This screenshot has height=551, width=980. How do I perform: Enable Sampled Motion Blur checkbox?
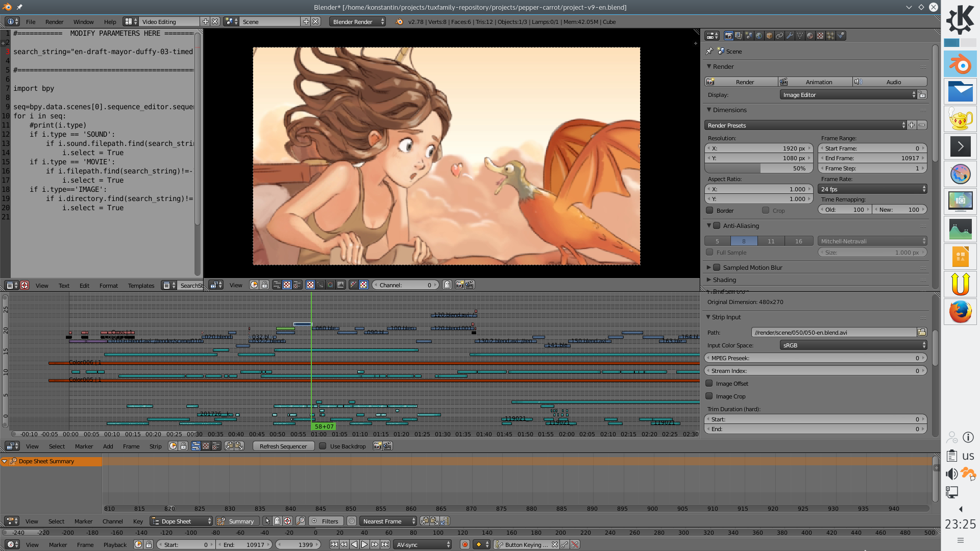tap(717, 267)
